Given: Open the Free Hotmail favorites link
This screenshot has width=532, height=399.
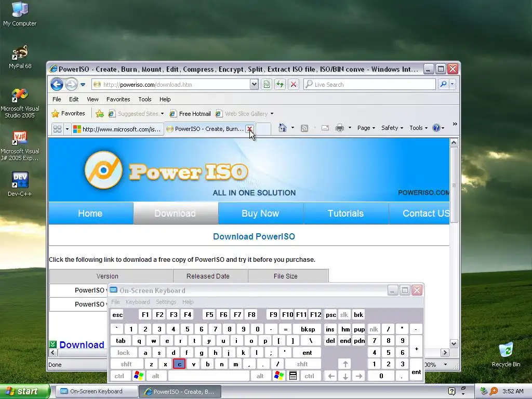Looking at the screenshot, I should pos(190,114).
